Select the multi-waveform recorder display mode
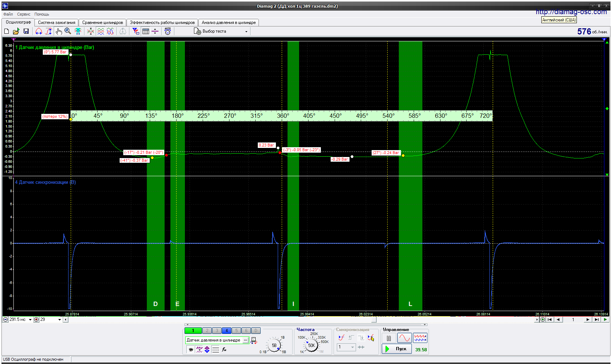 [x=420, y=338]
